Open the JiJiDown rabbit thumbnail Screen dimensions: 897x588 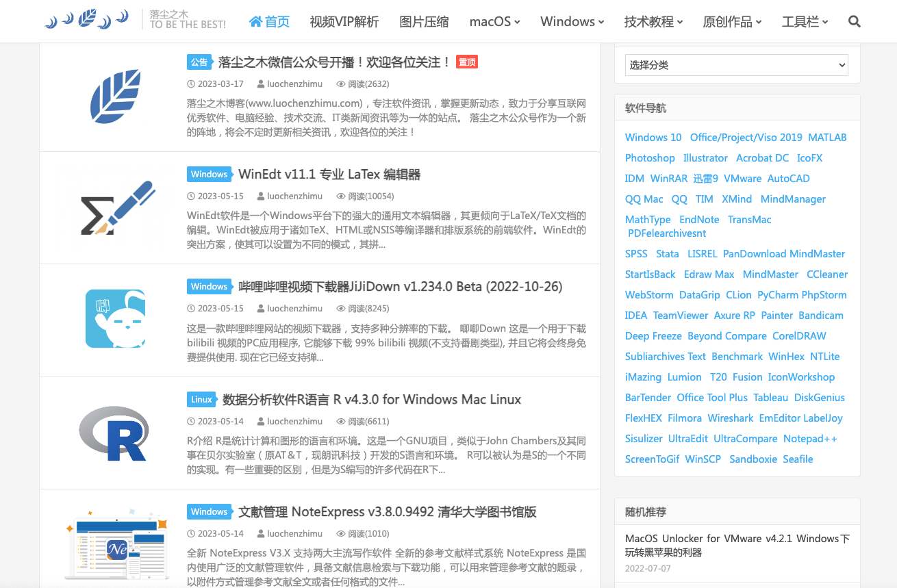tap(116, 318)
